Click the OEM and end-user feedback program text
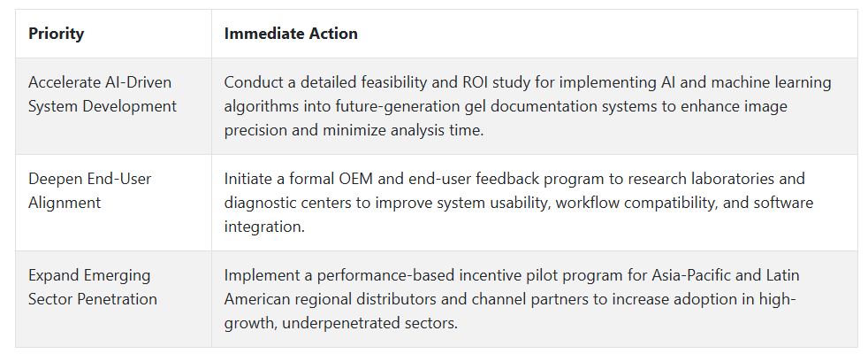This screenshot has height=354, width=868. pyautogui.click(x=519, y=202)
